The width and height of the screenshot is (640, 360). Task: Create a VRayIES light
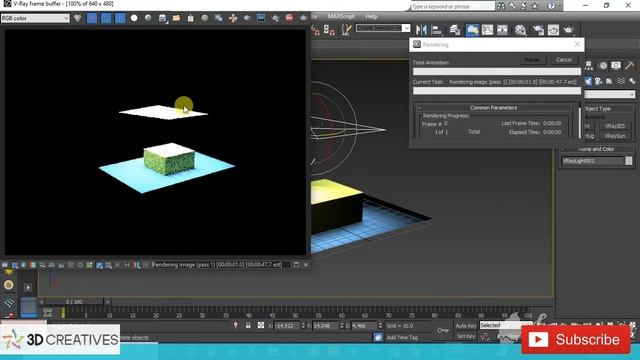point(616,126)
